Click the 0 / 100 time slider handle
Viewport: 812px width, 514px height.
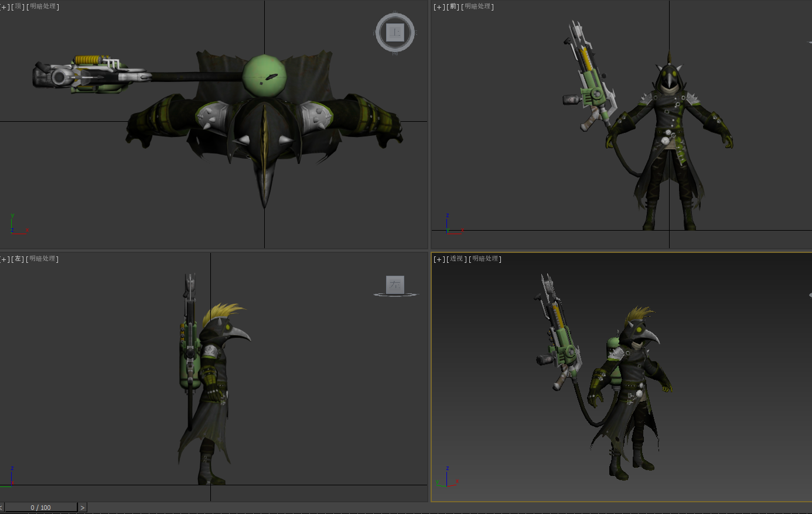tap(41, 508)
